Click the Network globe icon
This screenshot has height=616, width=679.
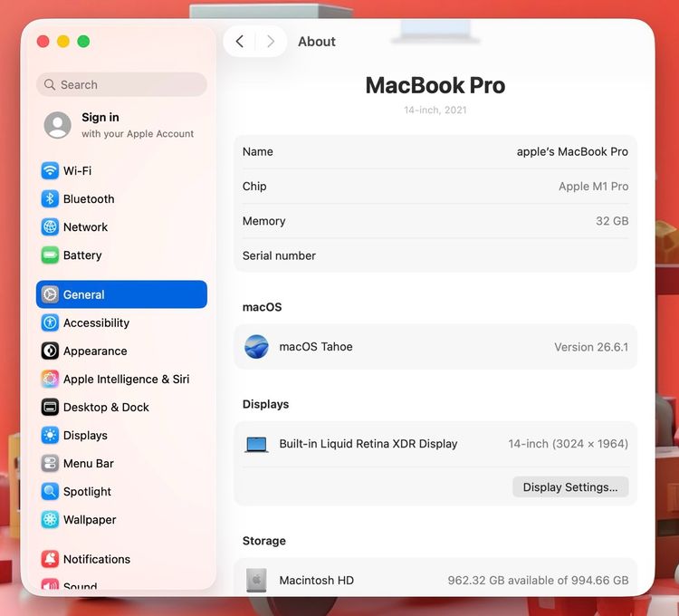click(50, 227)
